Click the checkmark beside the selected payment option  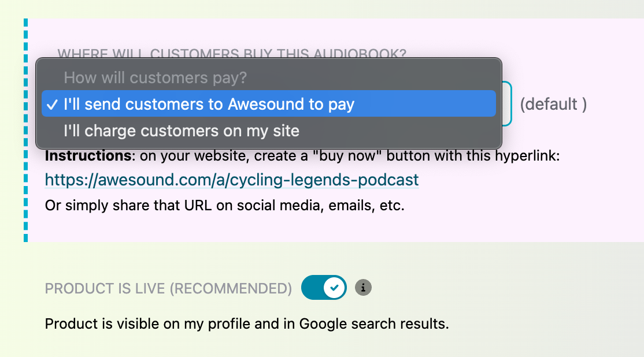coord(53,104)
